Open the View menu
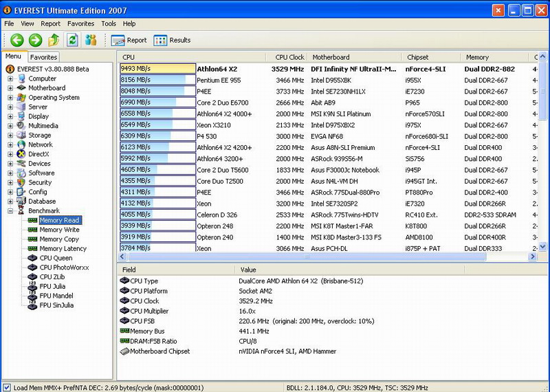Screen dimensions: 550x392 coord(27,23)
